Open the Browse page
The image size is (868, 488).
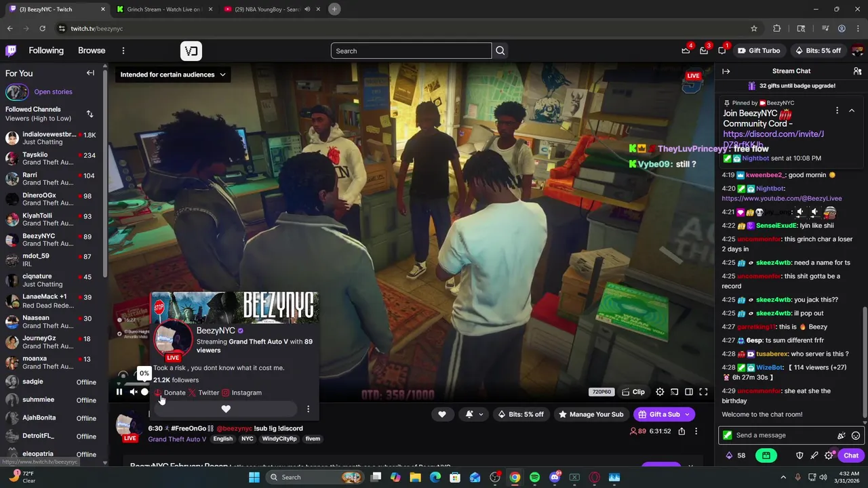pyautogui.click(x=92, y=51)
